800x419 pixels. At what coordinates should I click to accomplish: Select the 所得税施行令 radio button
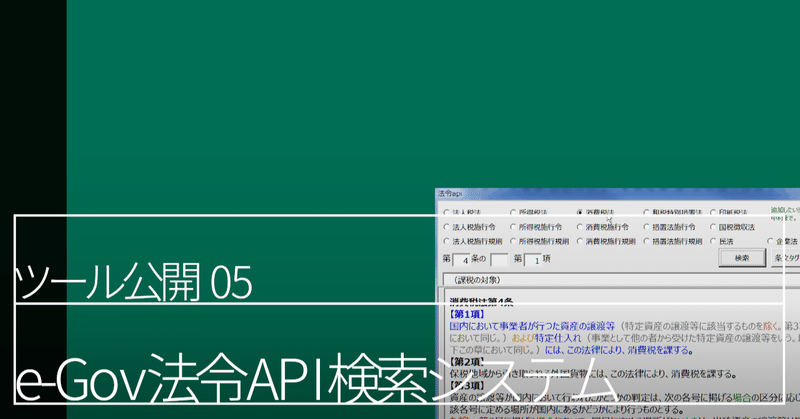point(513,227)
